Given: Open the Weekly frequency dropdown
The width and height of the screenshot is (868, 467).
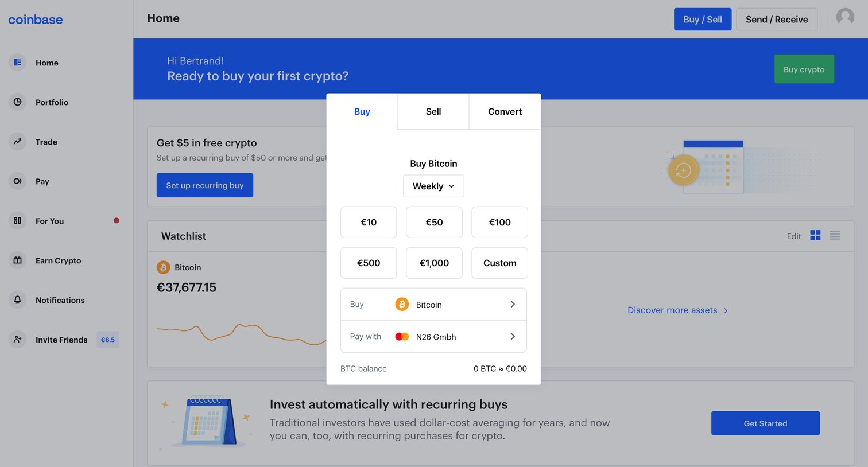Looking at the screenshot, I should tap(433, 186).
